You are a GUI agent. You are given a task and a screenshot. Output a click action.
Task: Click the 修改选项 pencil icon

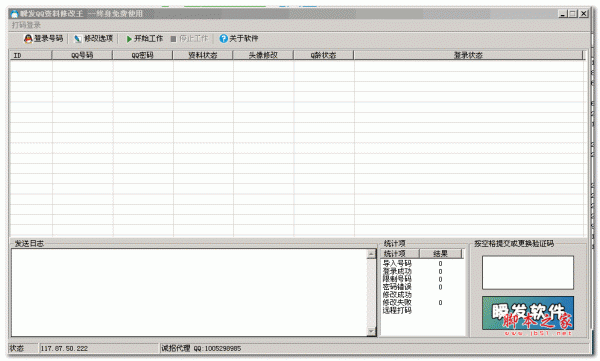tap(78, 39)
